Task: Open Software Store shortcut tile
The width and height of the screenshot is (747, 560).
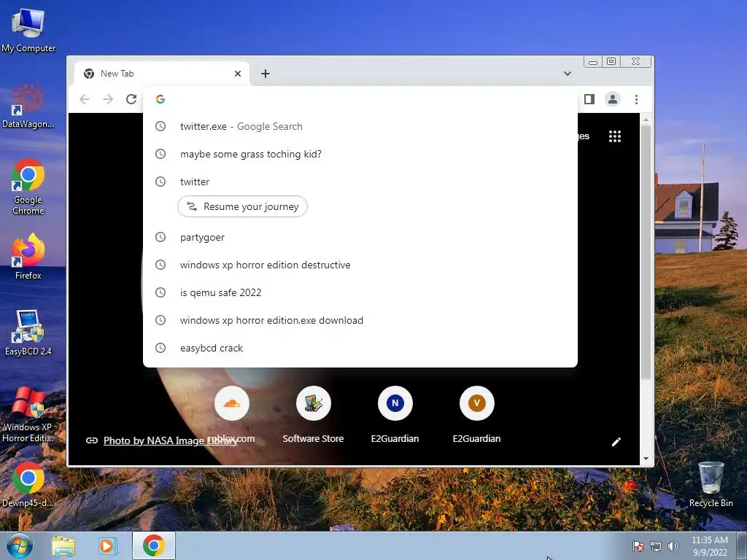Action: 313,413
